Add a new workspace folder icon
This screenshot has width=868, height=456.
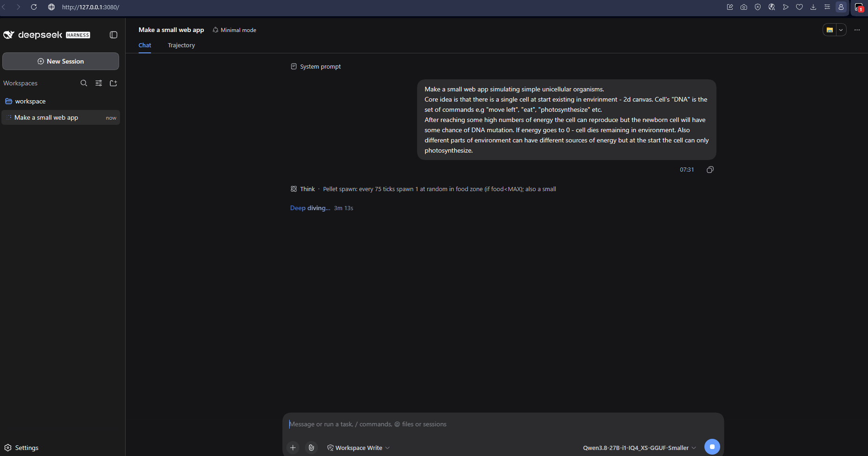(x=114, y=83)
